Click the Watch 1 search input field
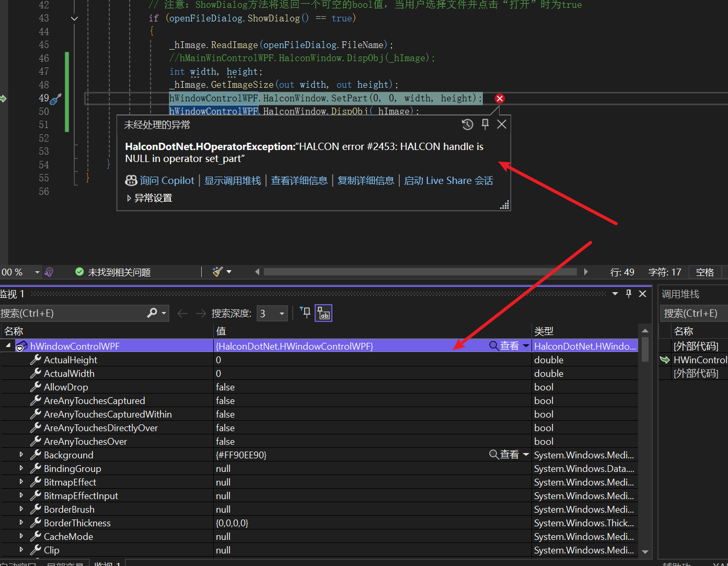 [73, 313]
